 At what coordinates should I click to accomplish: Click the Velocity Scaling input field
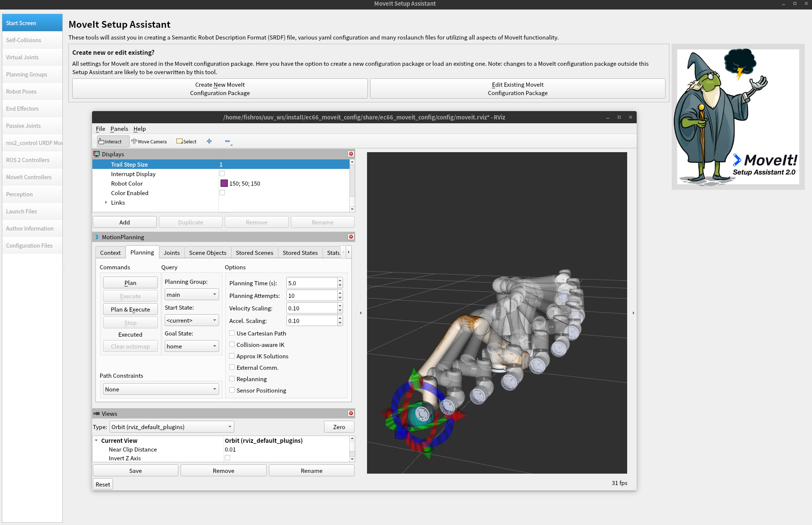click(x=312, y=308)
